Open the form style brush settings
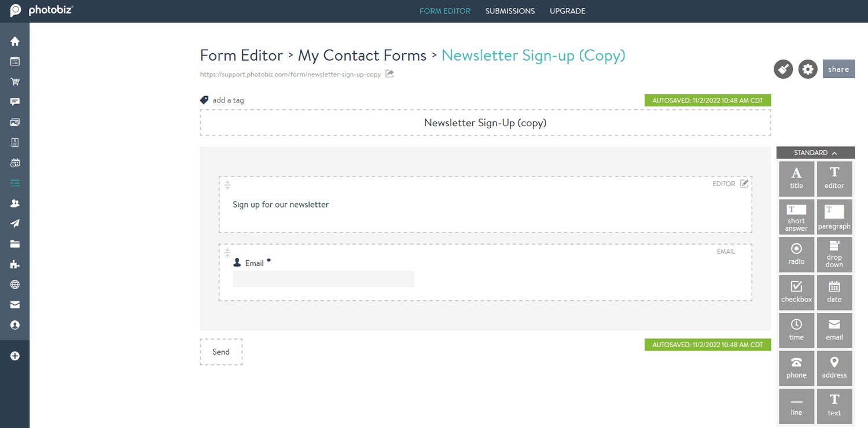This screenshot has height=428, width=868. [x=783, y=69]
